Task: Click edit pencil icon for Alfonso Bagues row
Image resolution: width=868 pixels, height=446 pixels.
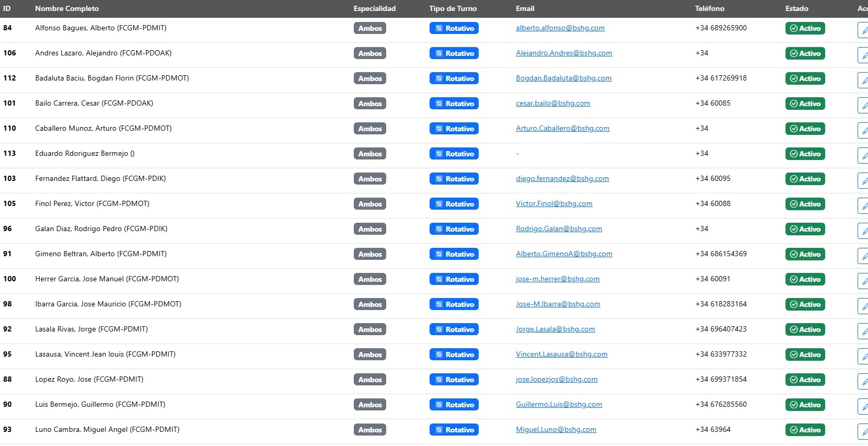Action: pyautogui.click(x=863, y=30)
